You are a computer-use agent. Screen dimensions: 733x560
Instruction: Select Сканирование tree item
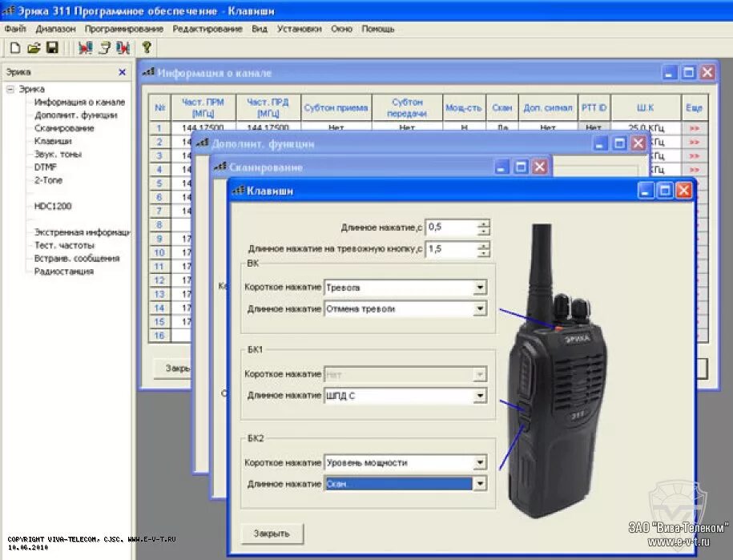click(x=64, y=128)
